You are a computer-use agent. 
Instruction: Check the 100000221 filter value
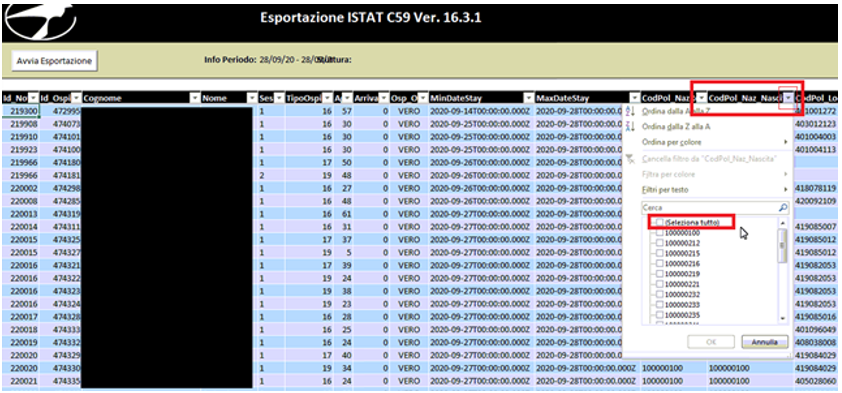pyautogui.click(x=659, y=284)
